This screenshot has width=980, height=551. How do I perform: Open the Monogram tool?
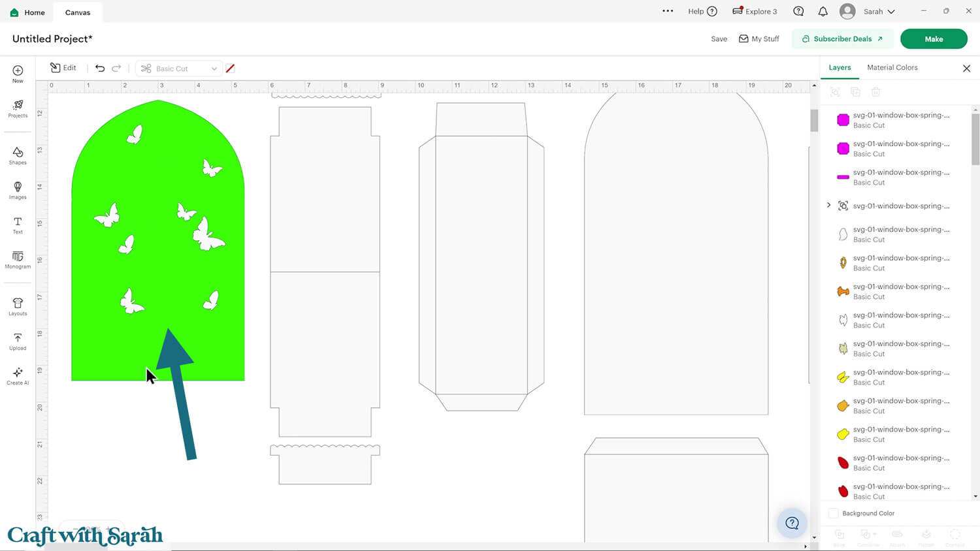18,259
